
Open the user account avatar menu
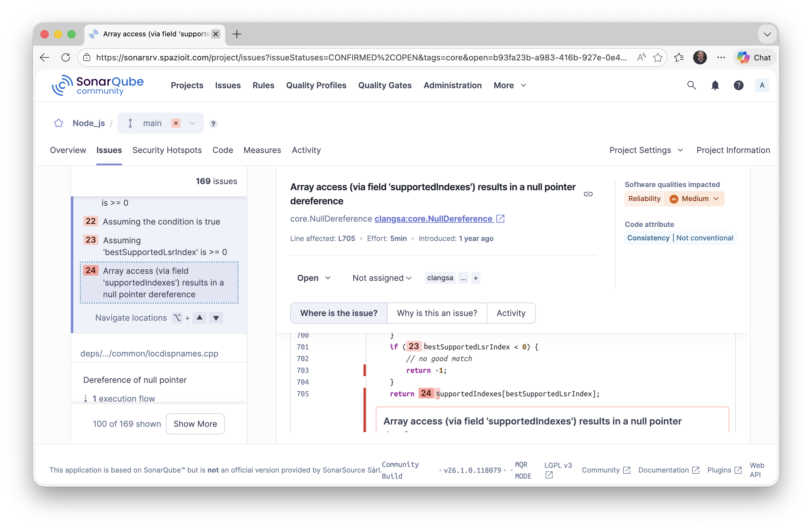pyautogui.click(x=762, y=85)
